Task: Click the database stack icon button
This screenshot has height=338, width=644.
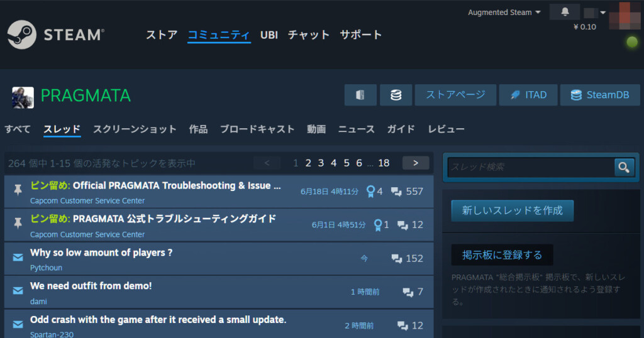Action: pos(396,95)
